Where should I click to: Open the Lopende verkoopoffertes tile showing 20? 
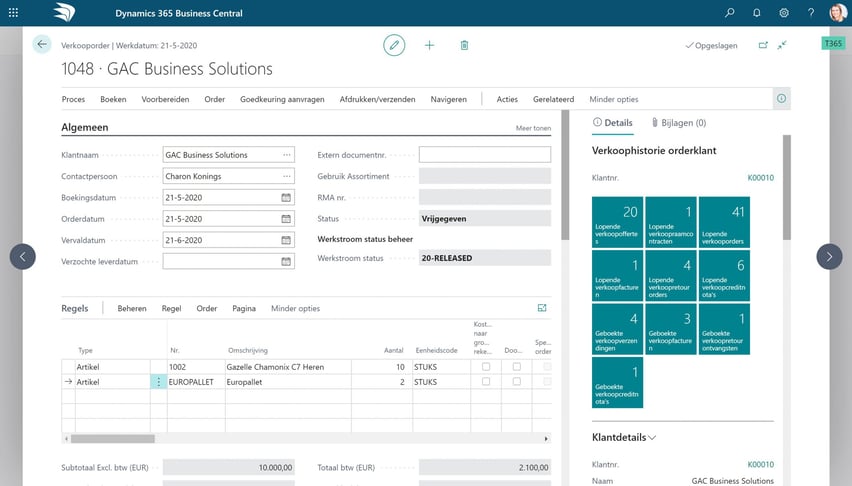pyautogui.click(x=617, y=222)
